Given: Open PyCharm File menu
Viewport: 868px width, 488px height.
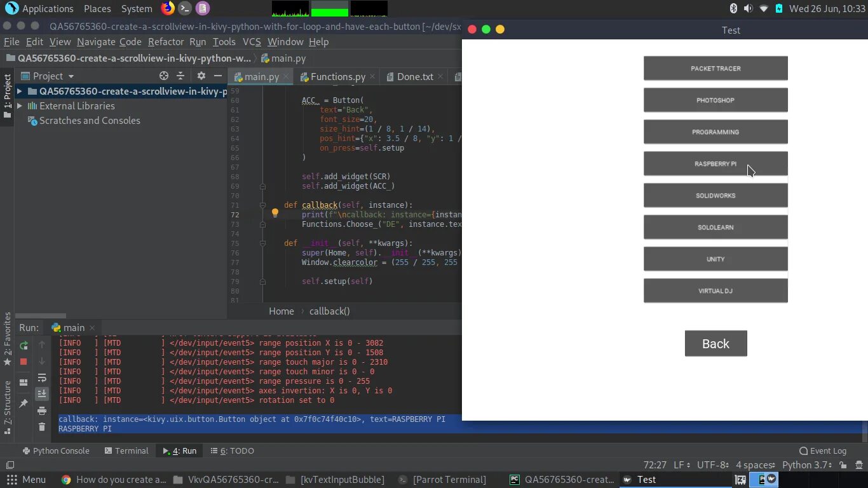Looking at the screenshot, I should click(x=11, y=41).
